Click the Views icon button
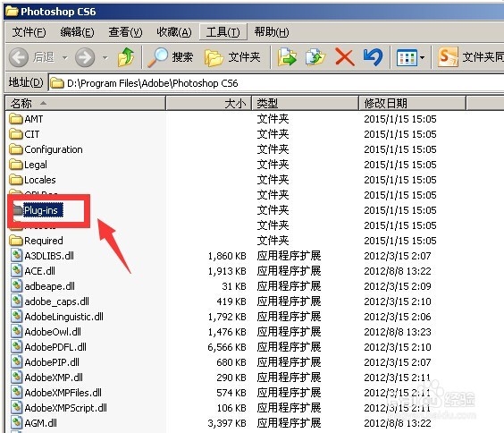Image resolution: width=504 pixels, height=433 pixels. pyautogui.click(x=407, y=58)
